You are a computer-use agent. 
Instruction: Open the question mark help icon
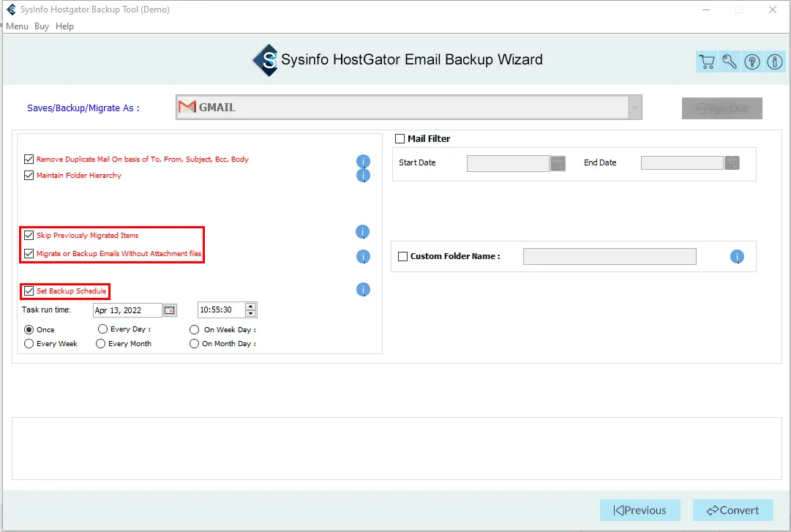click(x=752, y=61)
